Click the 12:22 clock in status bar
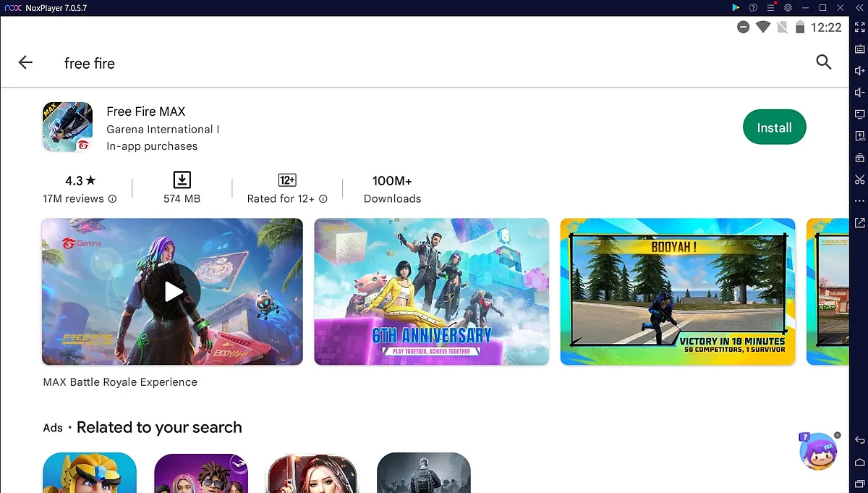Viewport: 868px width, 493px height. click(826, 28)
